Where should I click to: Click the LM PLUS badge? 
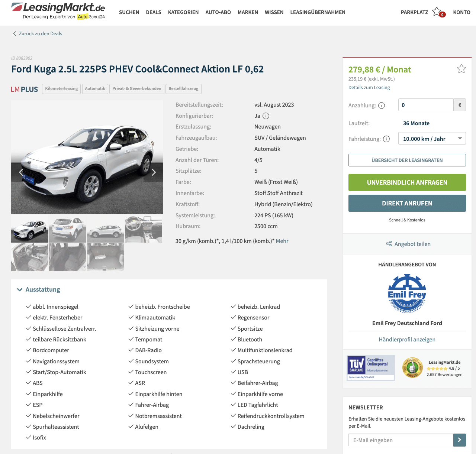25,89
